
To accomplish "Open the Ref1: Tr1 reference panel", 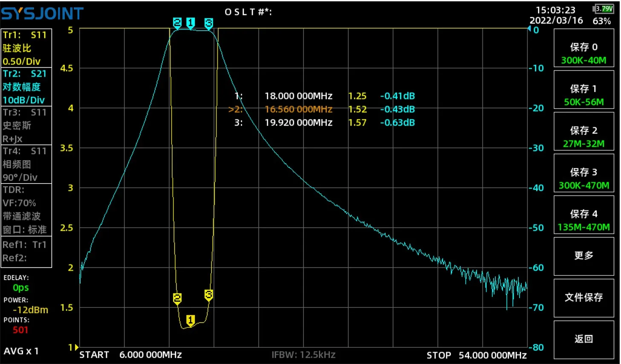I will [26, 252].
